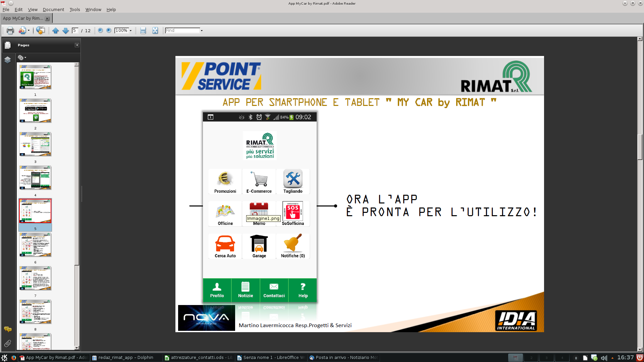Click the Profilo button in app screenshot

(x=217, y=290)
